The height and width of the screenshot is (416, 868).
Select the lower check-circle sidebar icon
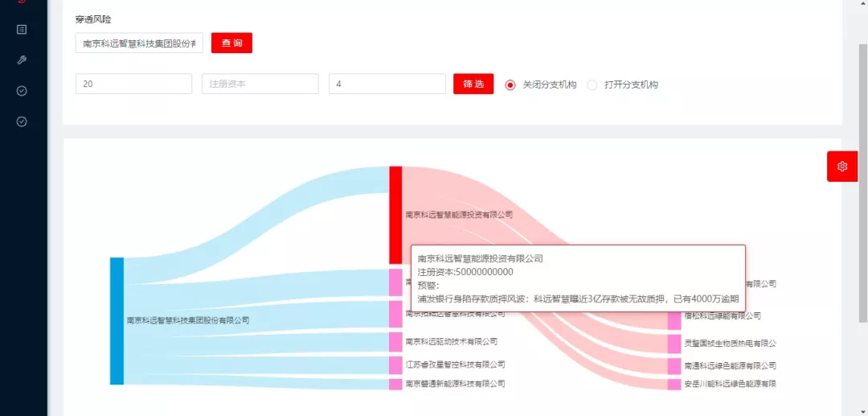pyautogui.click(x=22, y=122)
